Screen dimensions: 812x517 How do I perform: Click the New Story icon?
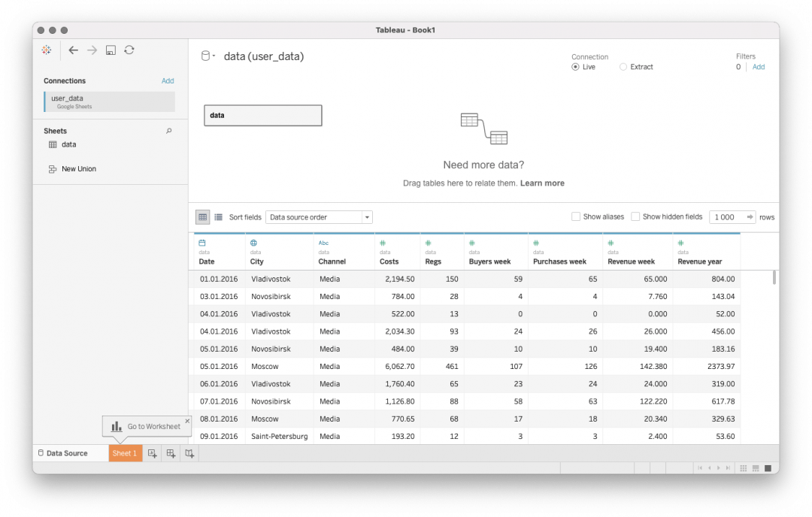coord(189,453)
